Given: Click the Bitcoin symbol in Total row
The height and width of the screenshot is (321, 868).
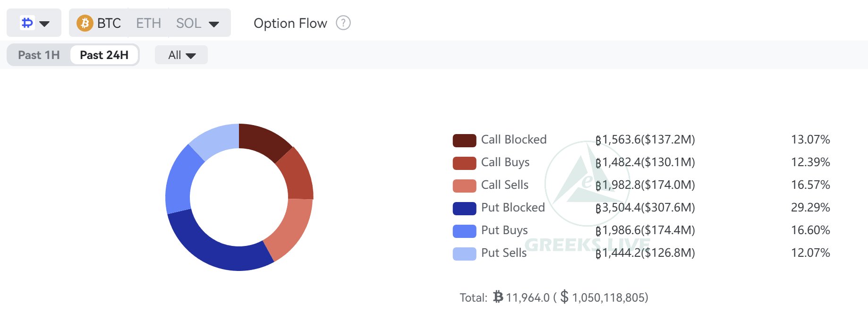Looking at the screenshot, I should 498,297.
